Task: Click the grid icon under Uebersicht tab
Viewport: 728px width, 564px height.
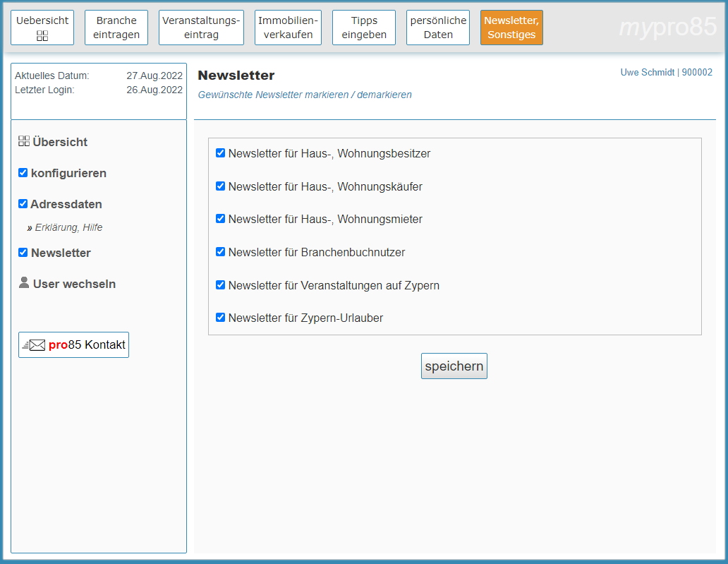Action: (x=42, y=35)
